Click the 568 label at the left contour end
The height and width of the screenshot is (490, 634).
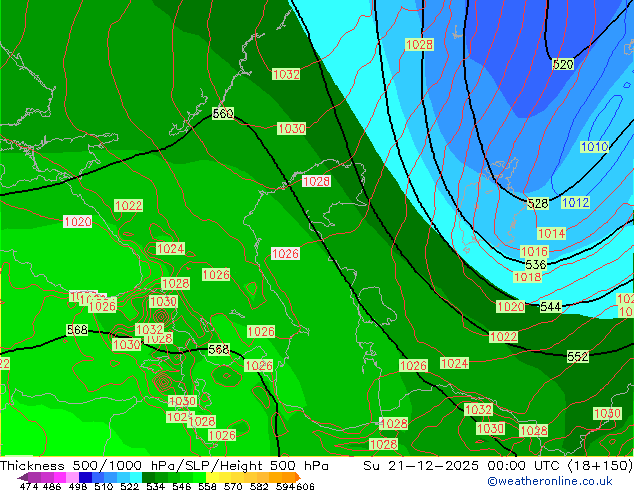click(x=77, y=330)
